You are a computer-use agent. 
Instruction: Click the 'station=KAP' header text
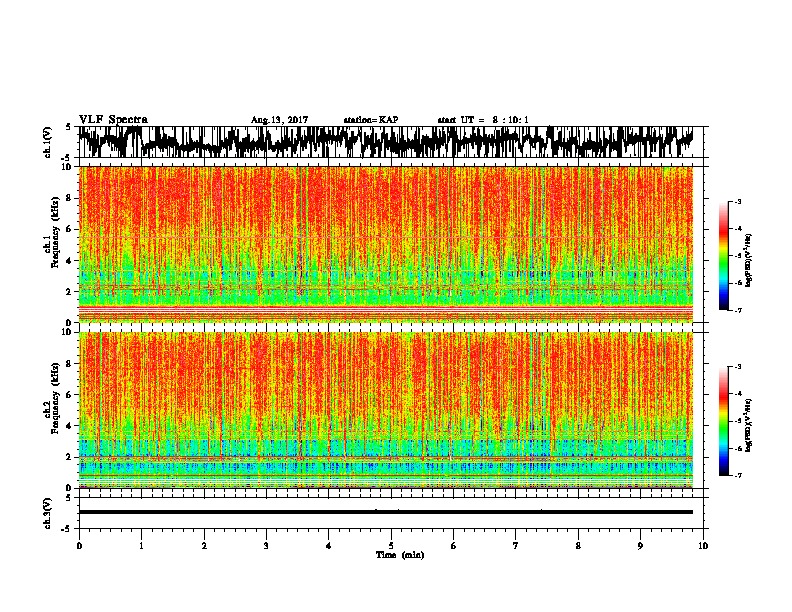tap(371, 120)
